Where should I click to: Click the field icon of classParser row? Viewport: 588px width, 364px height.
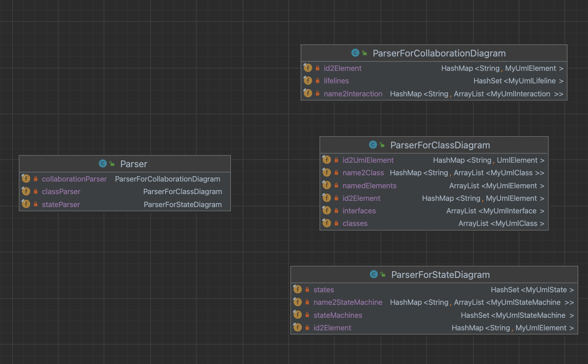pos(26,191)
